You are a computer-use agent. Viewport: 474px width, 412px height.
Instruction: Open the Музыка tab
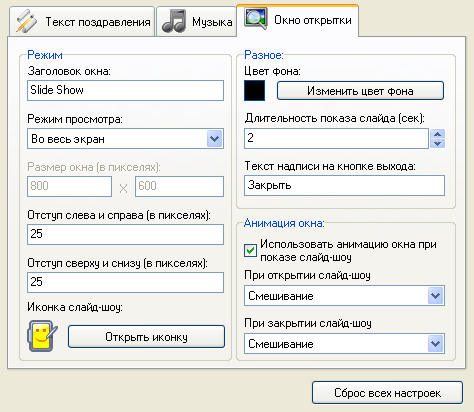click(196, 22)
